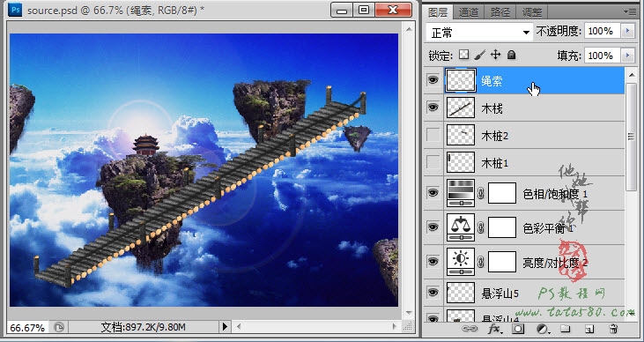Select the 绳索 layer name
This screenshot has width=644, height=342.
pyautogui.click(x=492, y=81)
